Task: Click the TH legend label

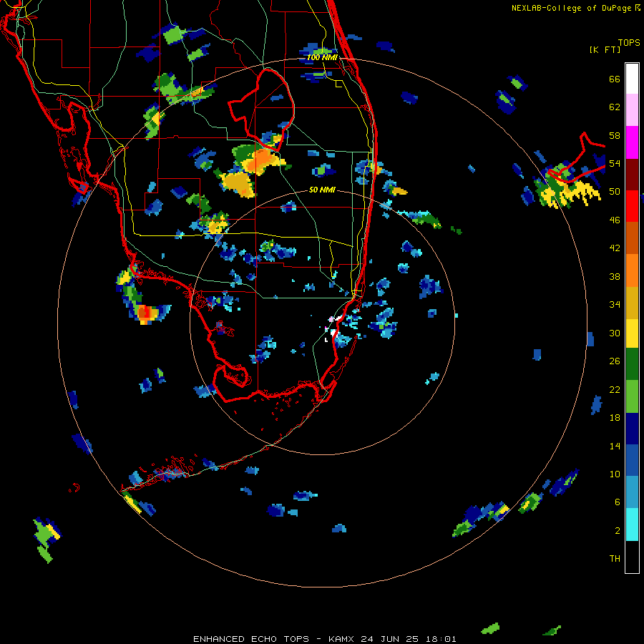Action: (x=615, y=559)
